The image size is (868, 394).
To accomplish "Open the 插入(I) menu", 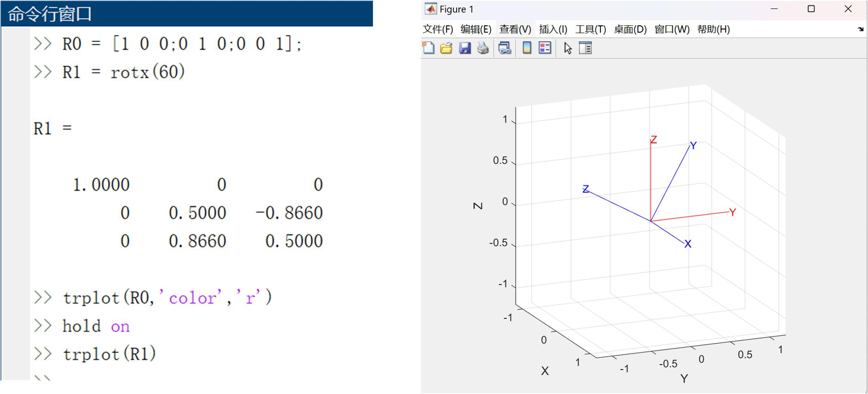I will [553, 29].
